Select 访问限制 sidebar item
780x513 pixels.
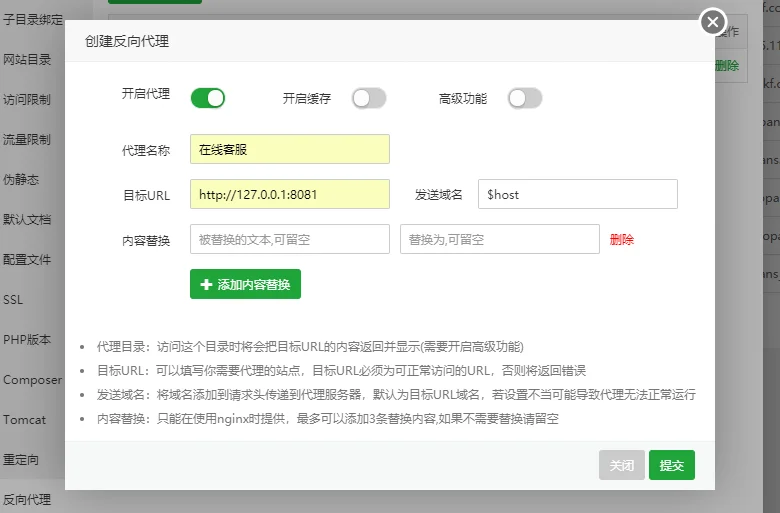pos(27,100)
